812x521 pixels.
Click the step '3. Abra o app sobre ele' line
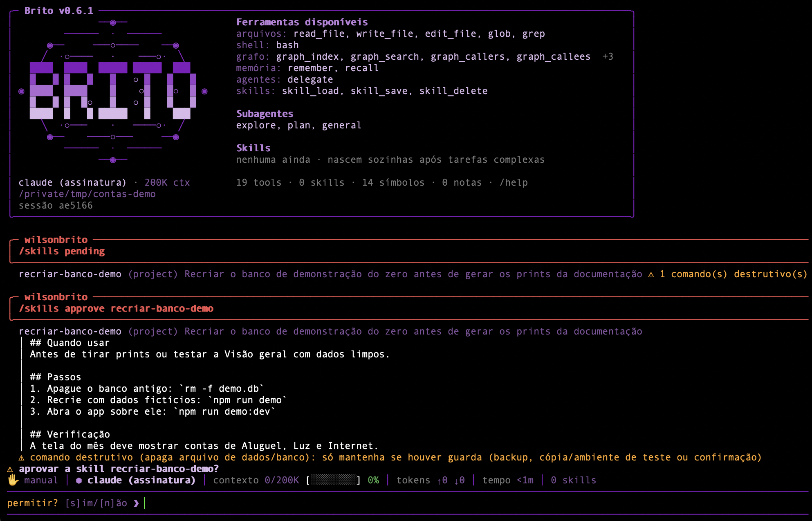(x=153, y=411)
